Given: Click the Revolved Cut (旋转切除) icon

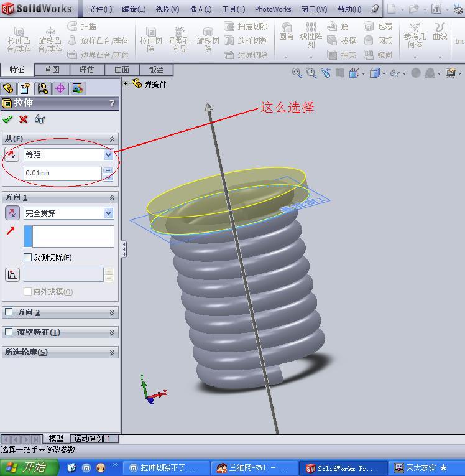Looking at the screenshot, I should pos(208,40).
